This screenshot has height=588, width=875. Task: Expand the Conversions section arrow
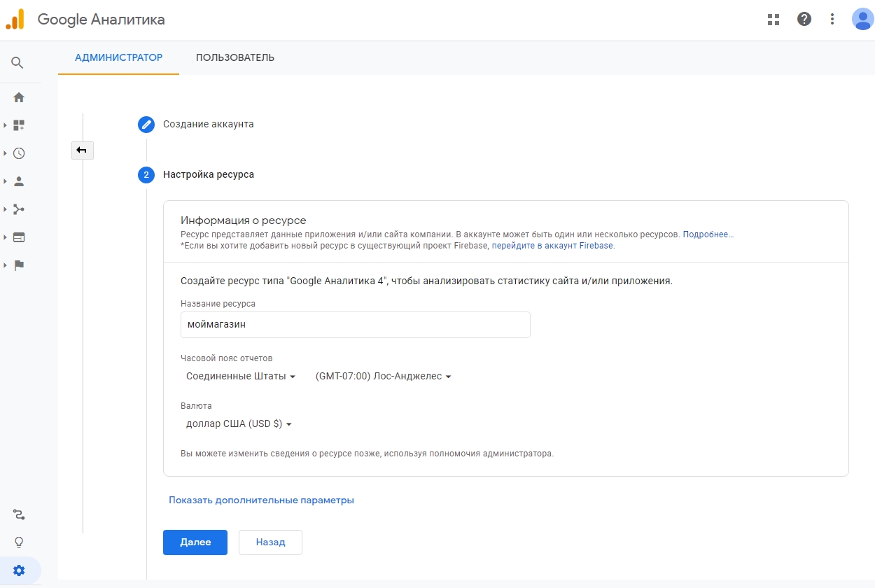point(5,265)
